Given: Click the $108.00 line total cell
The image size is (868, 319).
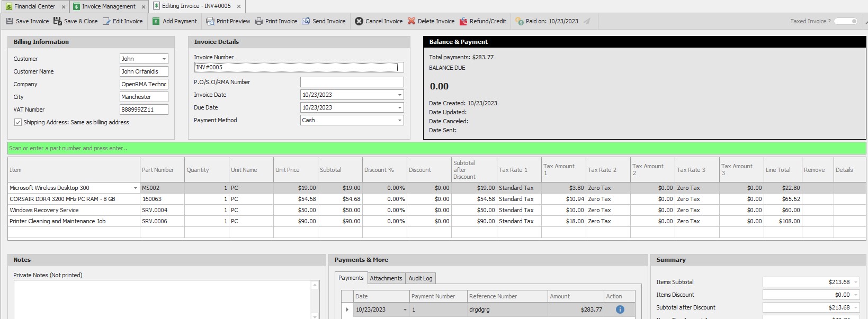Looking at the screenshot, I should (x=783, y=221).
